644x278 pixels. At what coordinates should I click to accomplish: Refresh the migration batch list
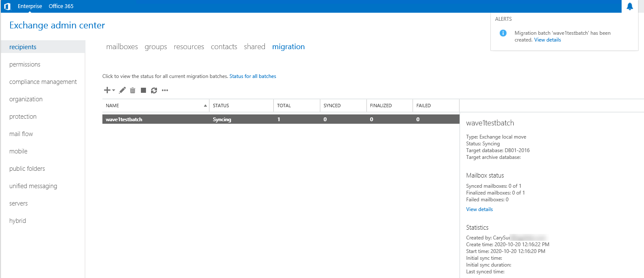click(x=154, y=90)
